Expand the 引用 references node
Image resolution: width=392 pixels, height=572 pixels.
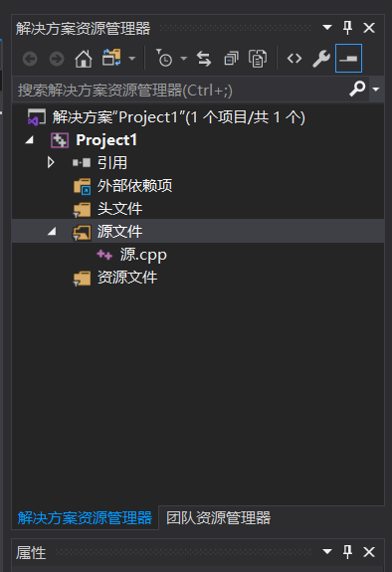51,163
